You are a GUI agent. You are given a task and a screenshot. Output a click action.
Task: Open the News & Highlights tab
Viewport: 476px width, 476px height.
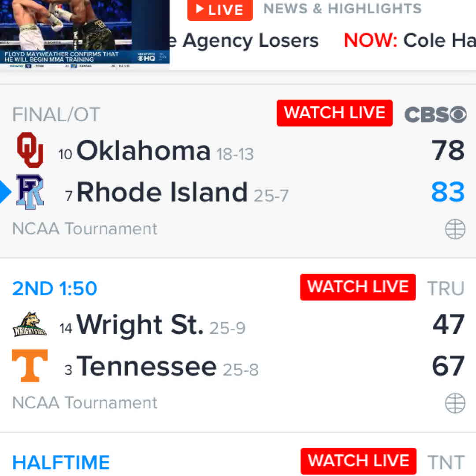pyautogui.click(x=342, y=8)
